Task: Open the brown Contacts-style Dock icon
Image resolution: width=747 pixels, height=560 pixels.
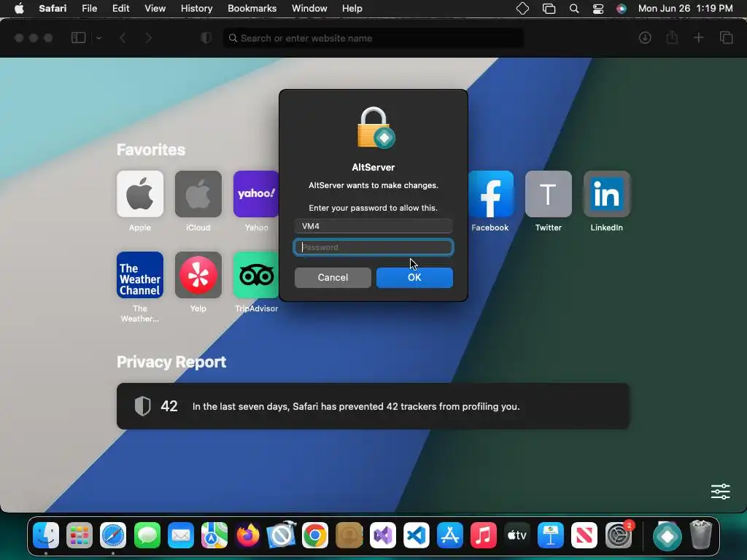Action: click(349, 536)
